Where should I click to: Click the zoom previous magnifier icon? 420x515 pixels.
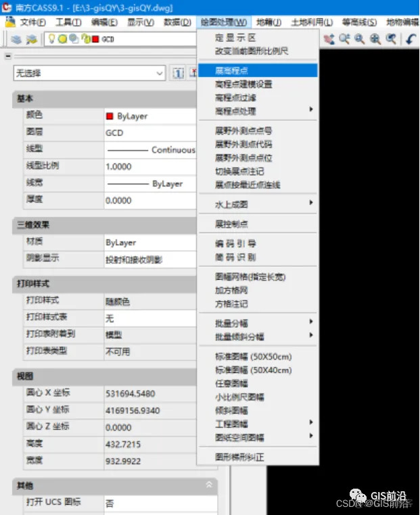click(391, 39)
